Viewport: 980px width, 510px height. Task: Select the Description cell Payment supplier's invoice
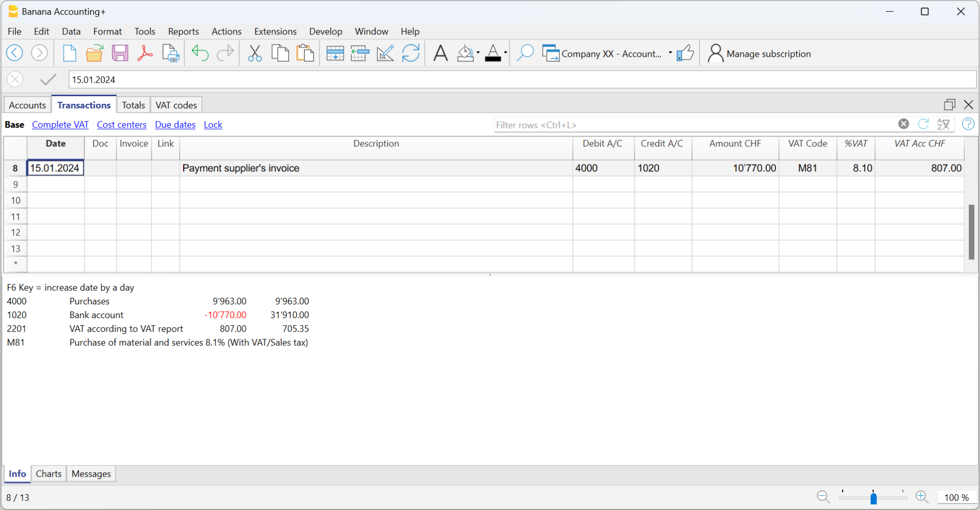tap(376, 168)
